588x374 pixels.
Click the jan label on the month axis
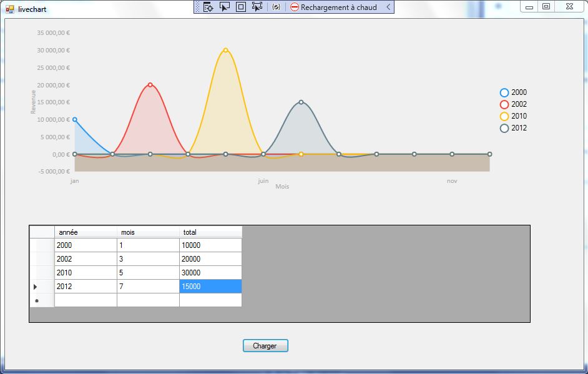pos(75,181)
